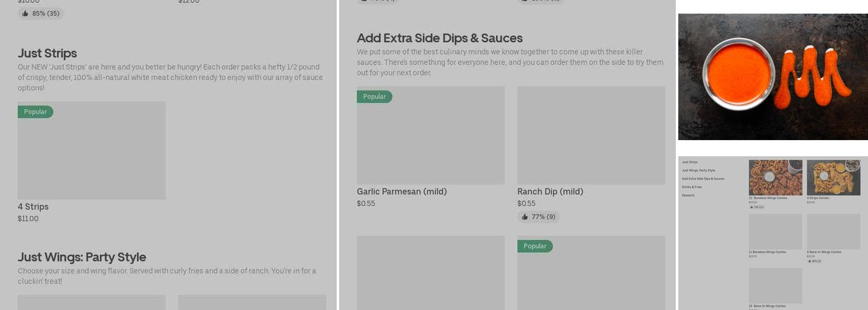Choose the Ranch Dip (mild) item title
The height and width of the screenshot is (310, 868).
click(550, 192)
